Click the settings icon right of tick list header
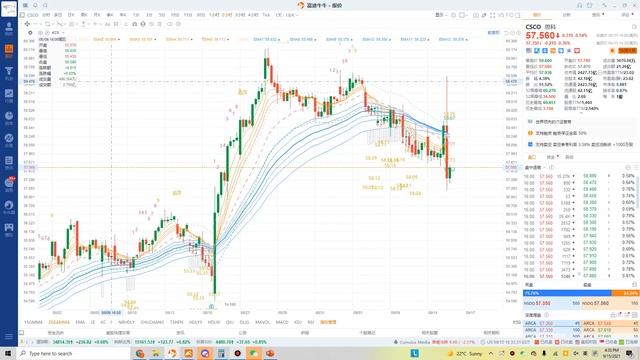640x360 pixels. click(628, 167)
